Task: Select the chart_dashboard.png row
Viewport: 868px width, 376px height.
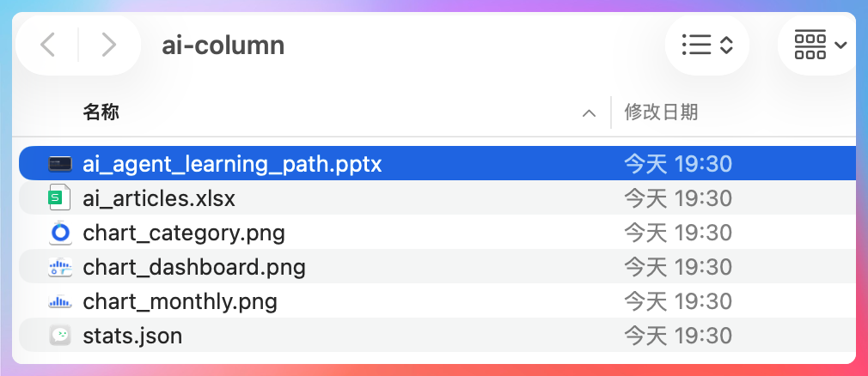Action: (x=437, y=267)
